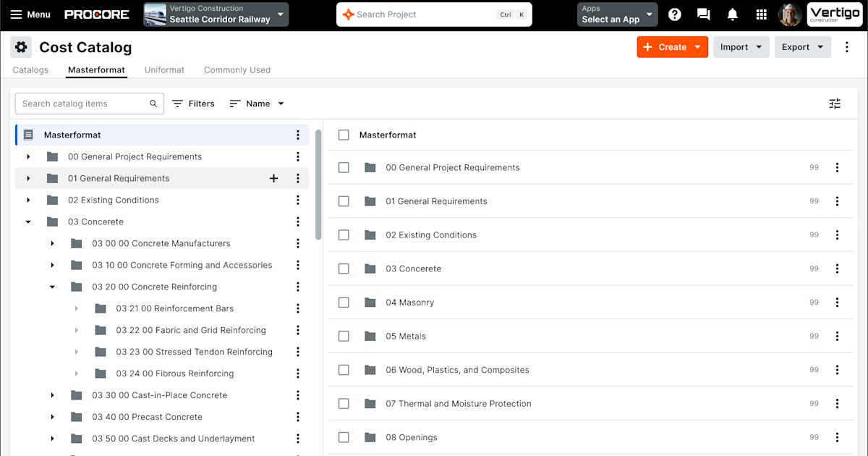
Task: Open the kebab menu for 03 Concerete
Action: 297,221
